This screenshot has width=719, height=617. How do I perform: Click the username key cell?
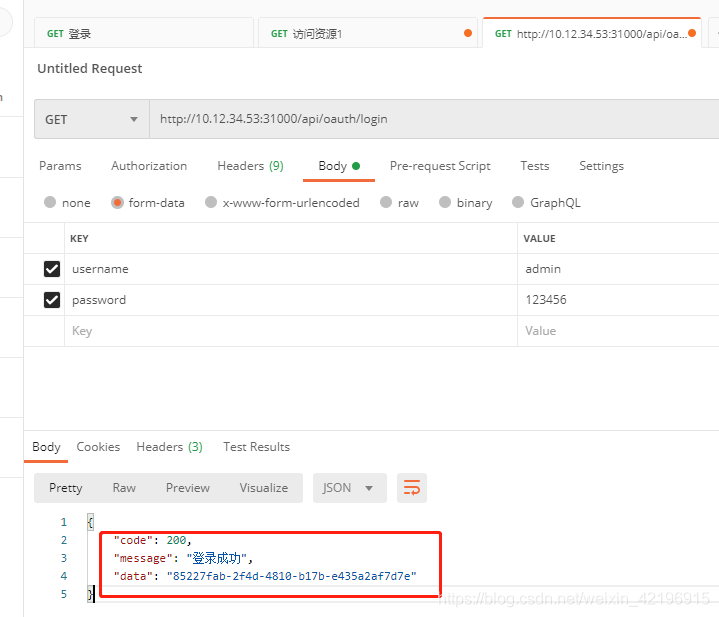click(291, 269)
